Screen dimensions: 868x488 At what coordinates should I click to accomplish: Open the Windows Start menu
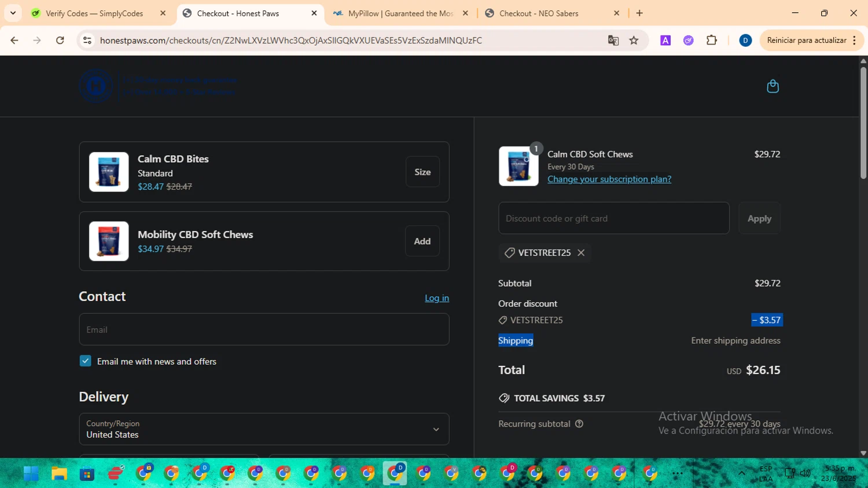tap(31, 474)
